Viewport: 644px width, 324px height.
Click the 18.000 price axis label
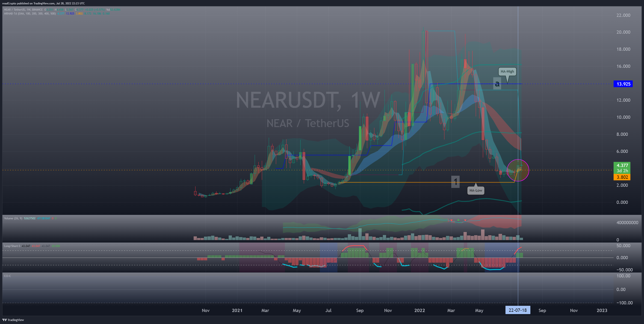click(x=623, y=49)
